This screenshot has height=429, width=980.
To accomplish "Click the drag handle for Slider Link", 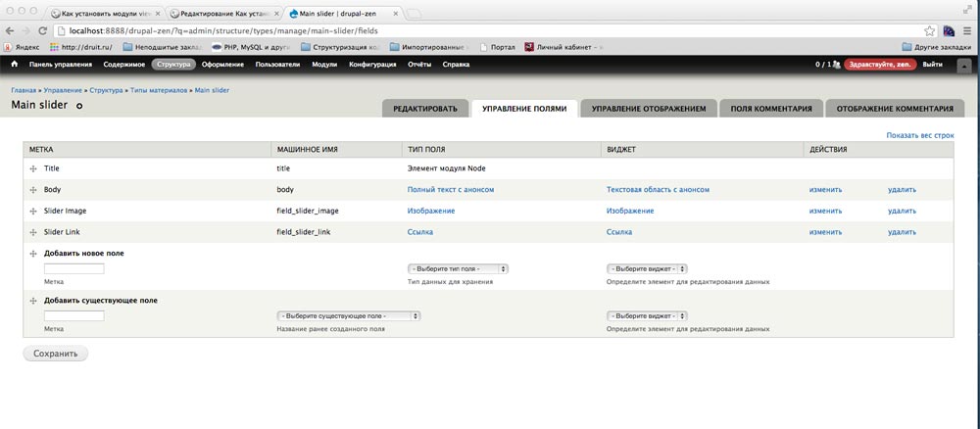I will pyautogui.click(x=34, y=232).
